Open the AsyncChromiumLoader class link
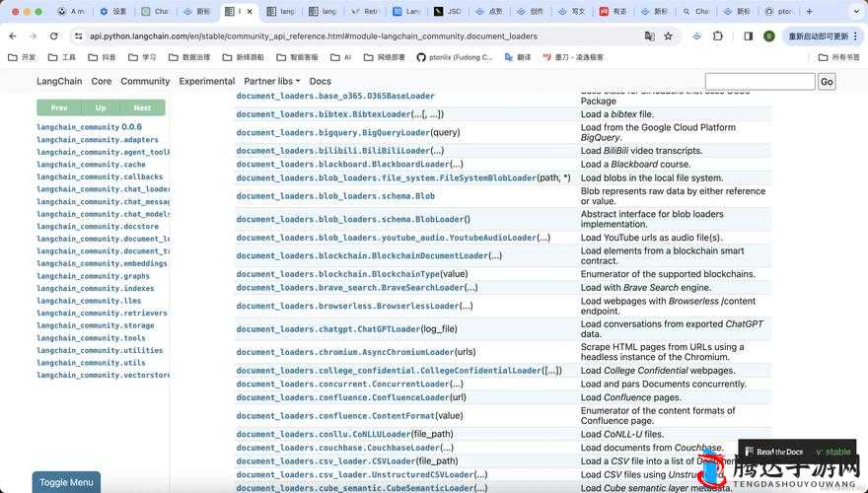This screenshot has width=868, height=493. [345, 352]
